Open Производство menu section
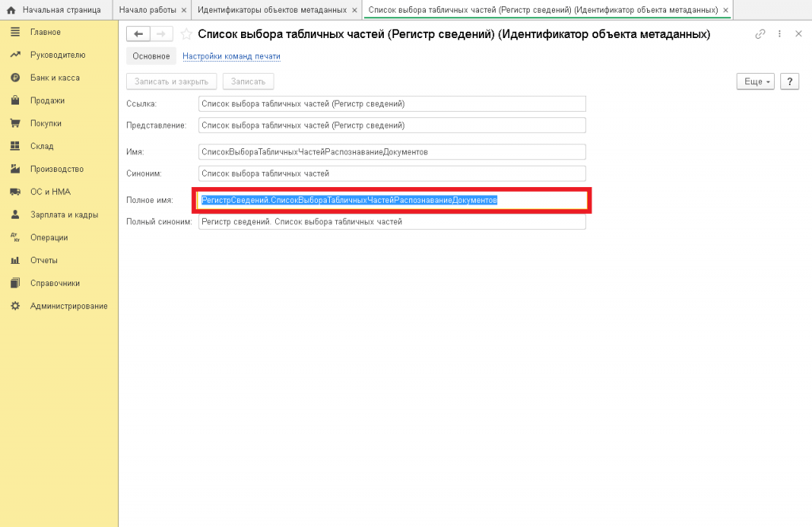The height and width of the screenshot is (527, 812). tap(56, 169)
